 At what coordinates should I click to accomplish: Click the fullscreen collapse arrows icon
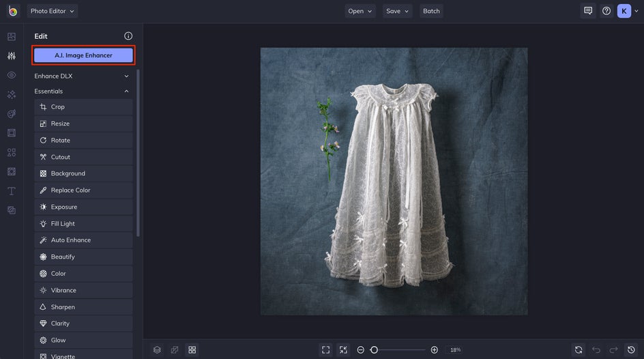(x=343, y=350)
